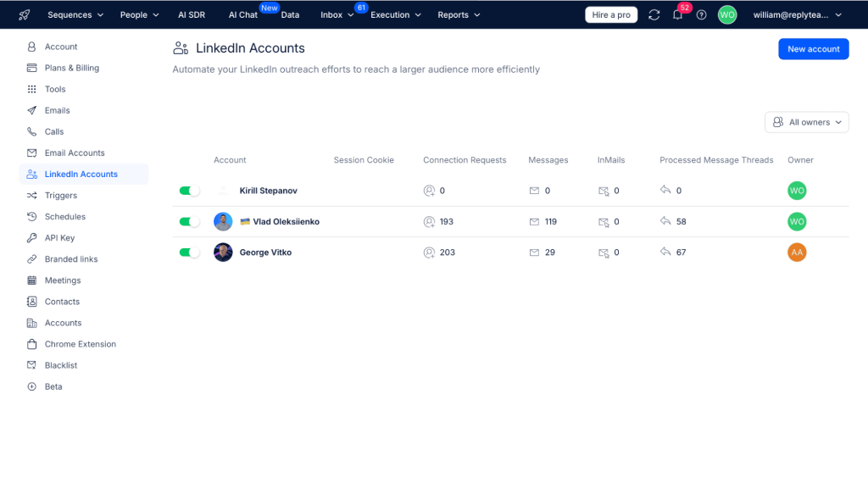868x483 pixels.
Task: Toggle off Kirill Stepanov's account switch
Action: click(x=189, y=191)
